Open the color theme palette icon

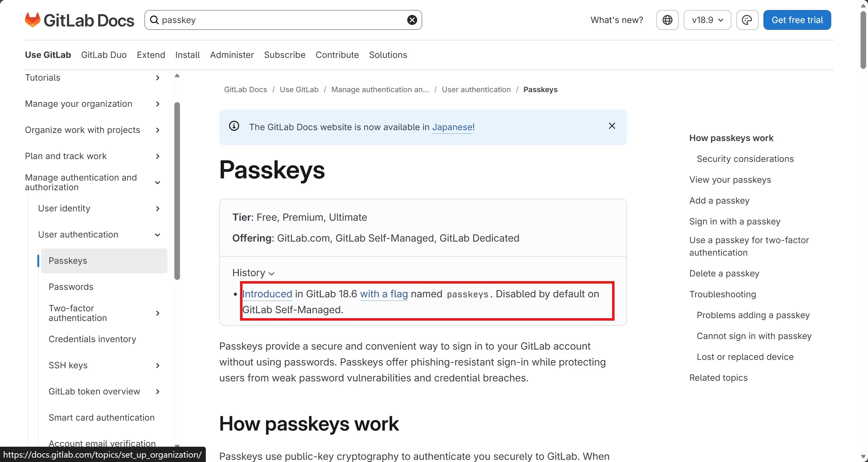tap(747, 20)
